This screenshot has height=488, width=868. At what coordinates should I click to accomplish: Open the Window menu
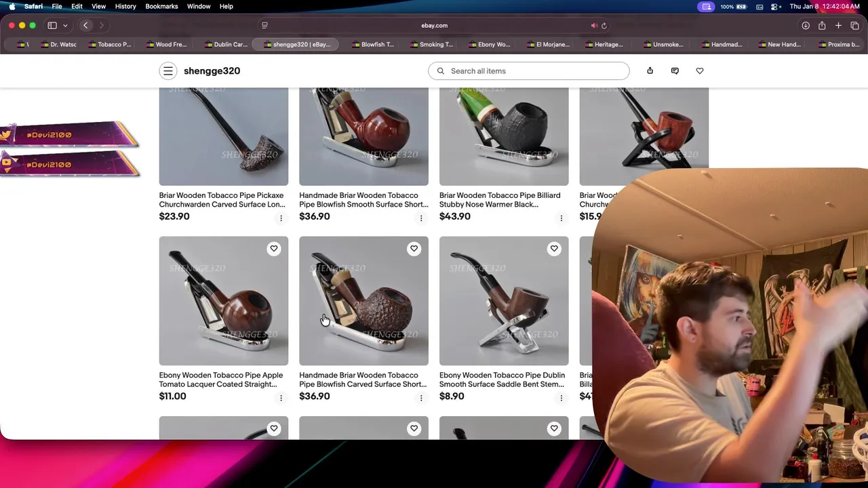coord(199,6)
